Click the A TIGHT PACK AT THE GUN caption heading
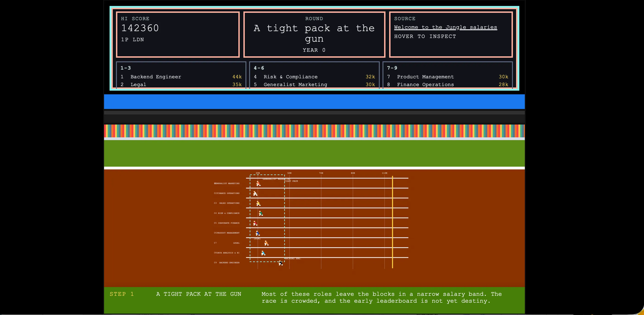The width and height of the screenshot is (644, 315). click(x=199, y=294)
